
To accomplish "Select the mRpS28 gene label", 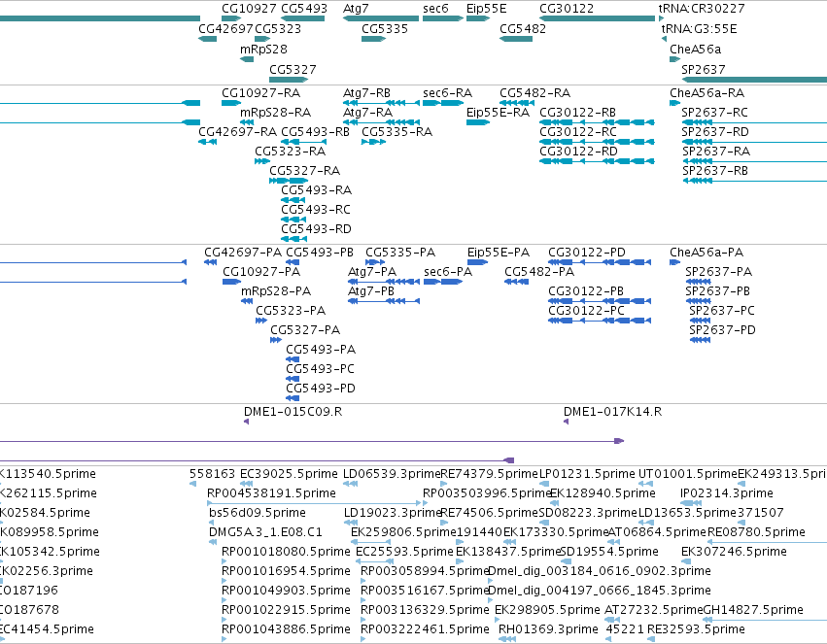I will point(263,49).
